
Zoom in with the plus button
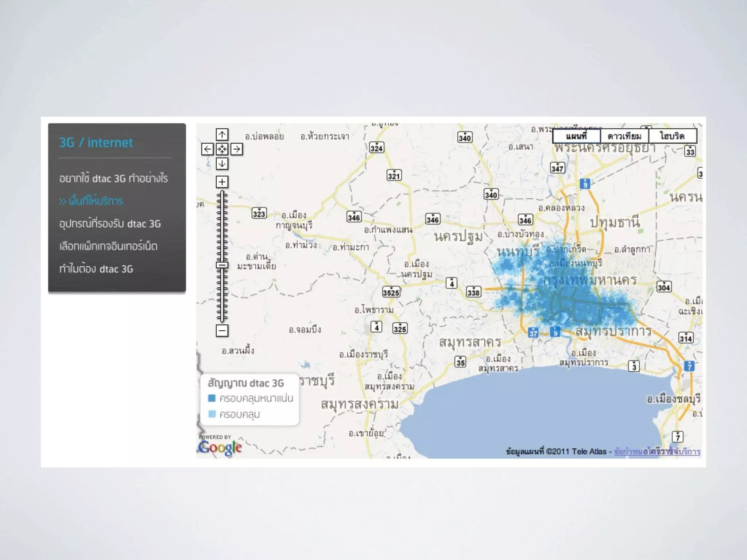point(222,182)
